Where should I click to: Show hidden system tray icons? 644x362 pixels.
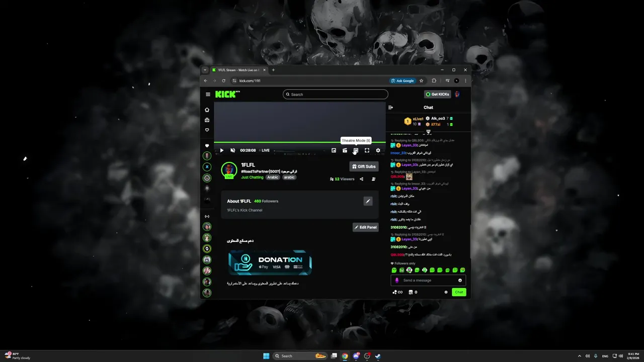(579, 356)
